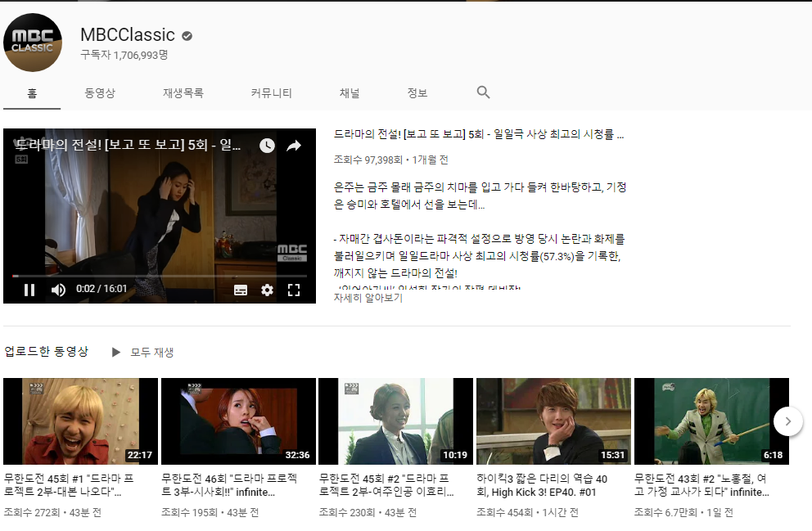
Task: Click title 무한도전 46회 드라마 프로젝트 3부-시사회
Action: [x=229, y=485]
